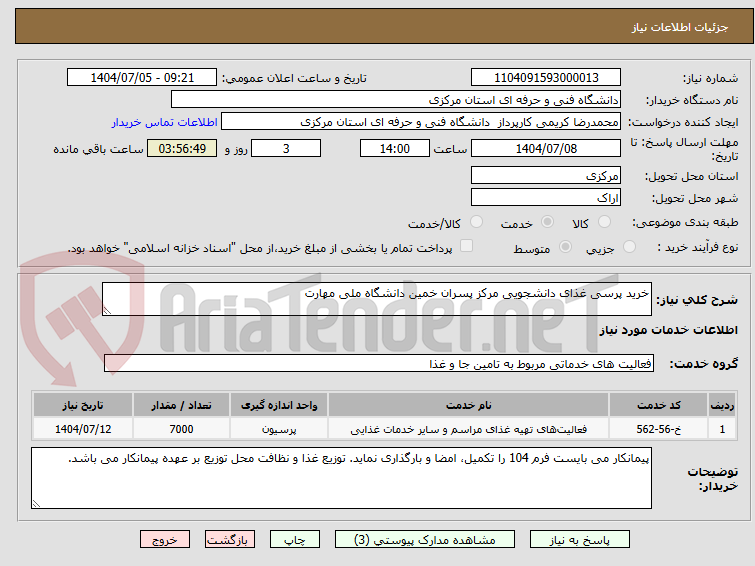The image size is (755, 566).
Task: Click the service name cell فعالیت‌های تهیه غذای مراسم
Action: pos(469,429)
